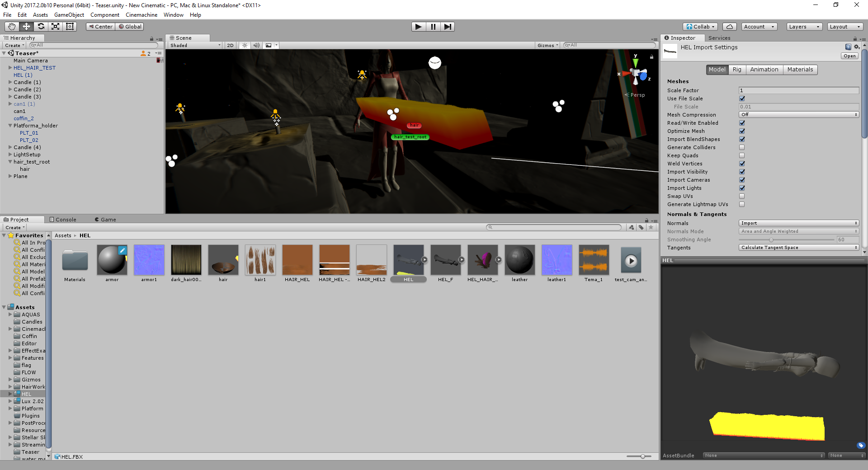The height and width of the screenshot is (470, 868).
Task: Open the Cloud services icon
Action: (730, 27)
